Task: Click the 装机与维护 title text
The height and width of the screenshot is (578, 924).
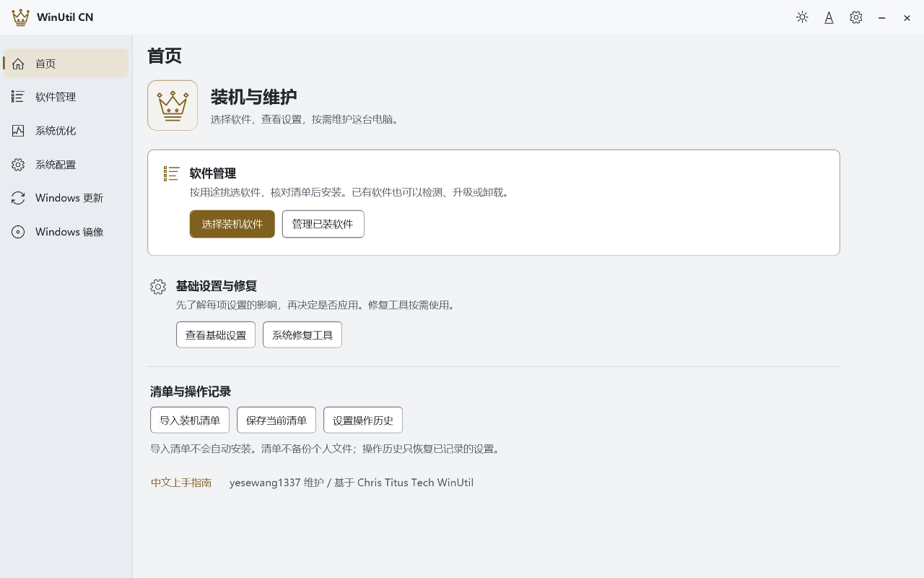Action: click(254, 97)
